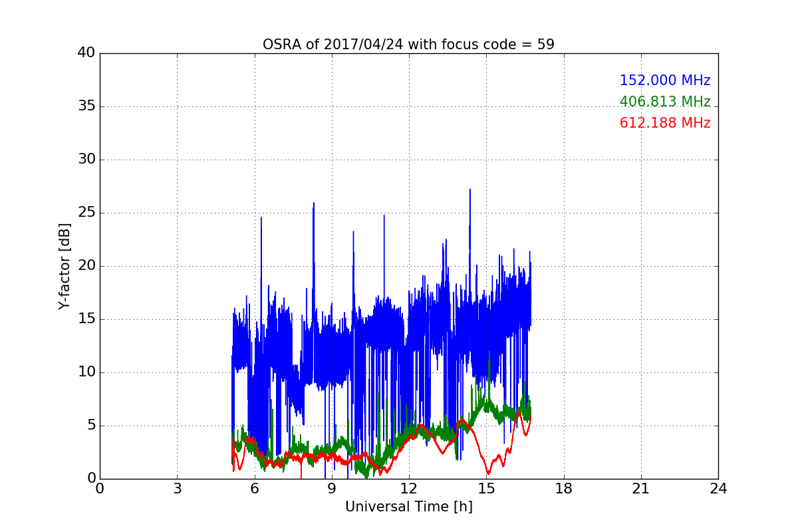Click the x-axis tick label 24
Screen dimensions: 798x532
(718, 489)
